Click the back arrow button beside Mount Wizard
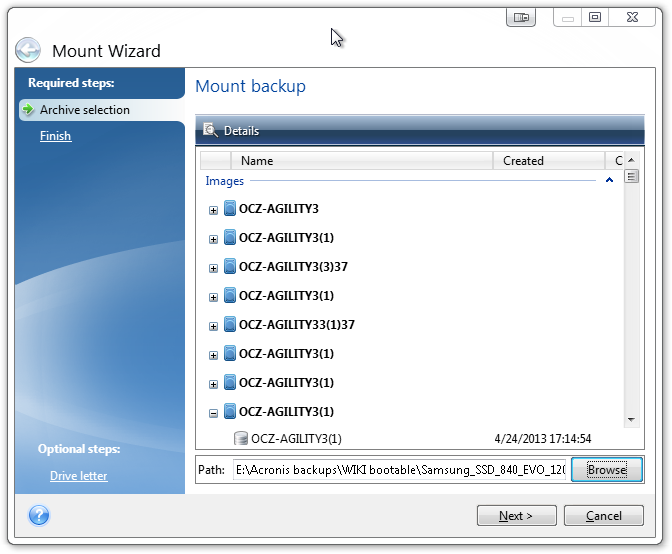Viewport: 672px width, 554px height. point(28,50)
